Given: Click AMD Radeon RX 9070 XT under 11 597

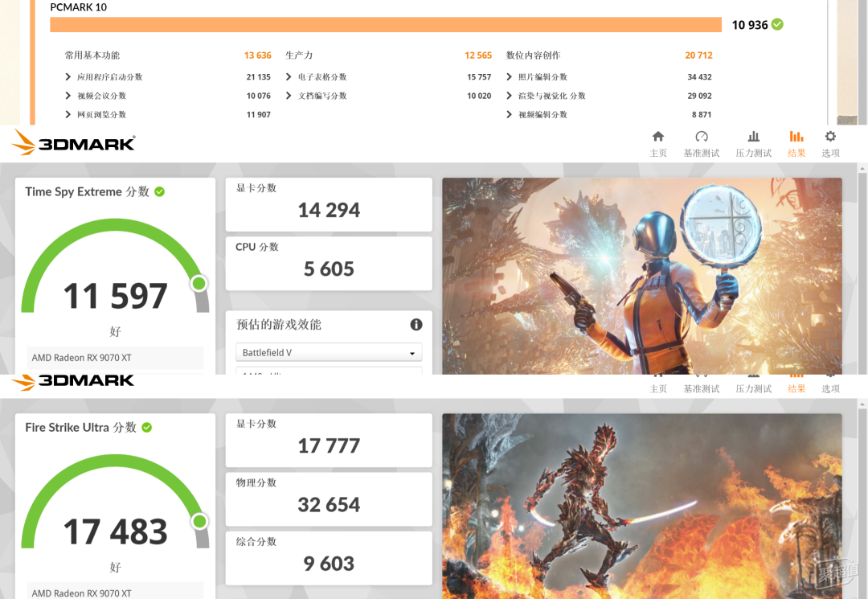Looking at the screenshot, I should tap(81, 358).
